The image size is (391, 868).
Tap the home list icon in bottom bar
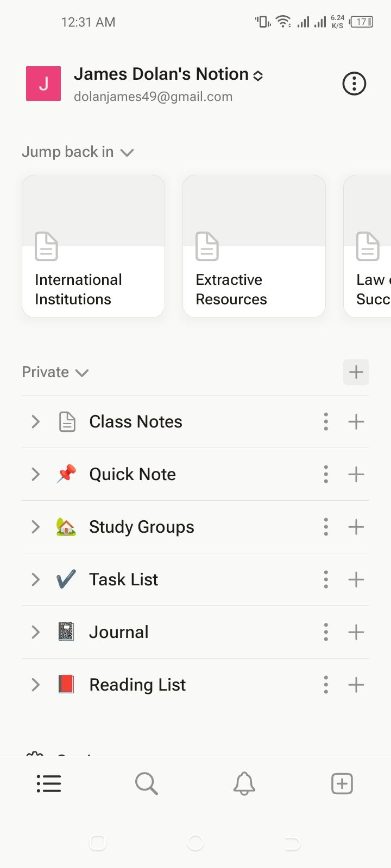(x=49, y=784)
